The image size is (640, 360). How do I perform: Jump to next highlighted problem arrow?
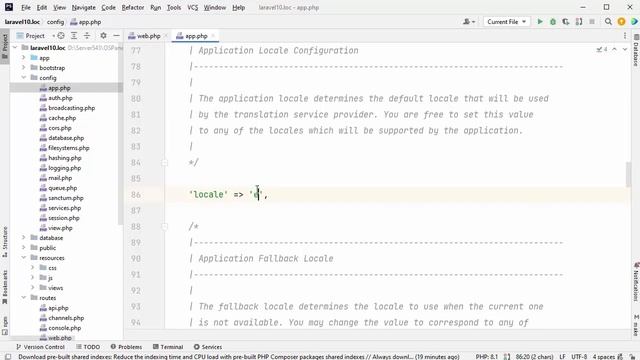point(624,49)
